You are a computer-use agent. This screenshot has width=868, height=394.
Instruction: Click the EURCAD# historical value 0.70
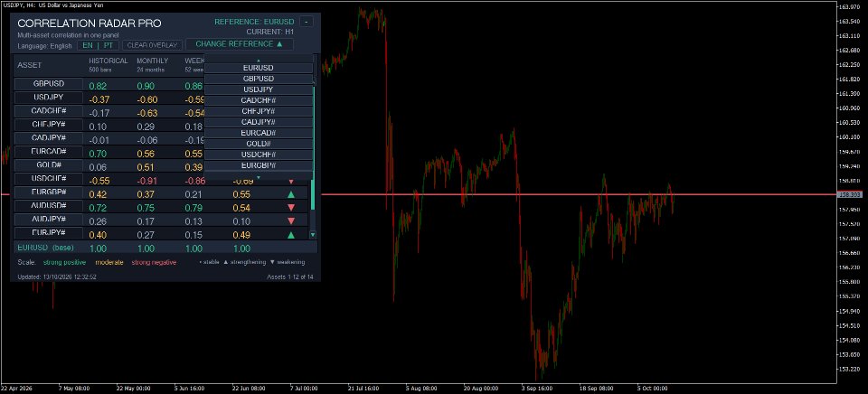click(98, 154)
